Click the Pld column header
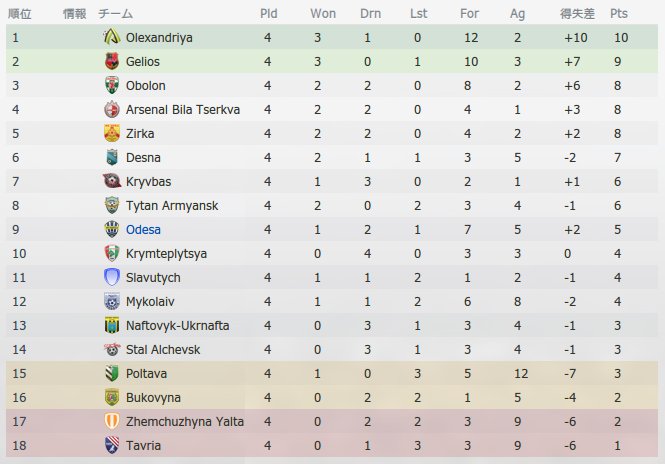Viewport: 665px width, 464px height. [268, 14]
